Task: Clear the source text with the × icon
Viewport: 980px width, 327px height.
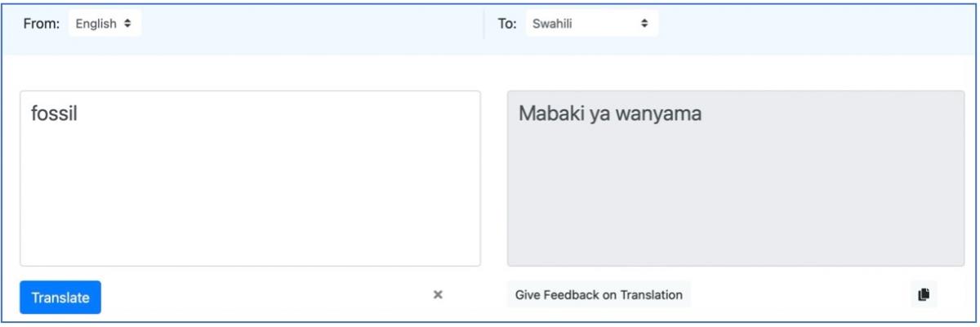Action: coord(438,294)
